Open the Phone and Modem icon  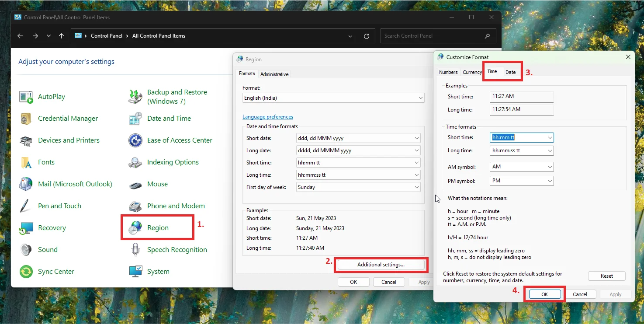pyautogui.click(x=135, y=206)
